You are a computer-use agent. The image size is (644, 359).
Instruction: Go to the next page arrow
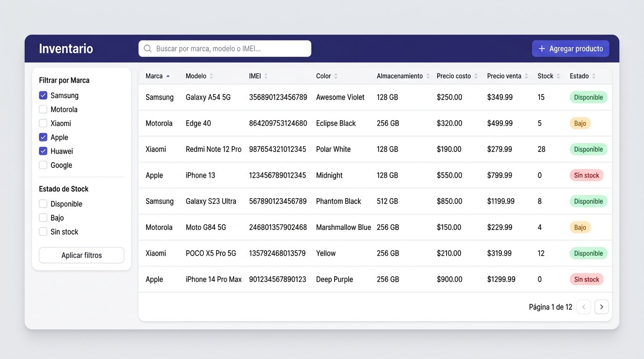(602, 307)
